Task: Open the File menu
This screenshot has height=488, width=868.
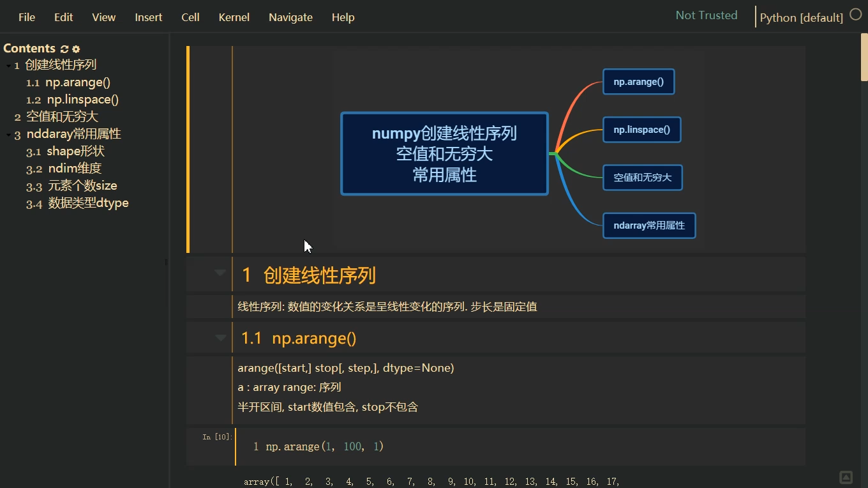Action: click(x=27, y=17)
